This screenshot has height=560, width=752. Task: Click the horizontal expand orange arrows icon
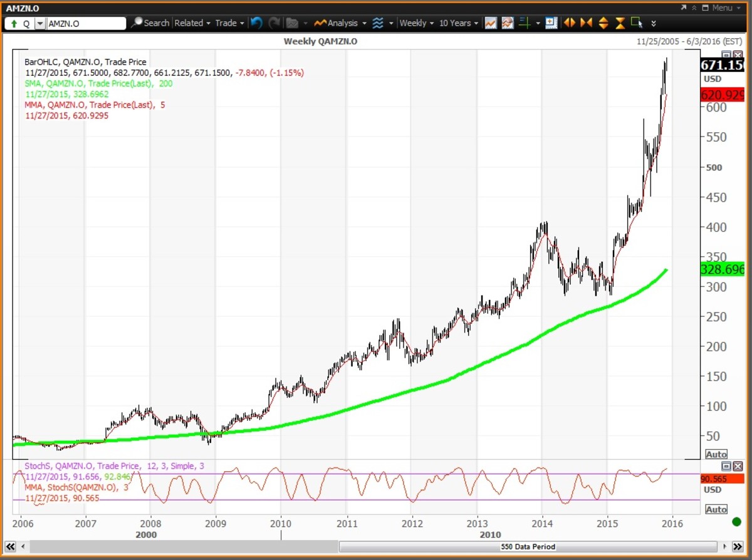569,23
